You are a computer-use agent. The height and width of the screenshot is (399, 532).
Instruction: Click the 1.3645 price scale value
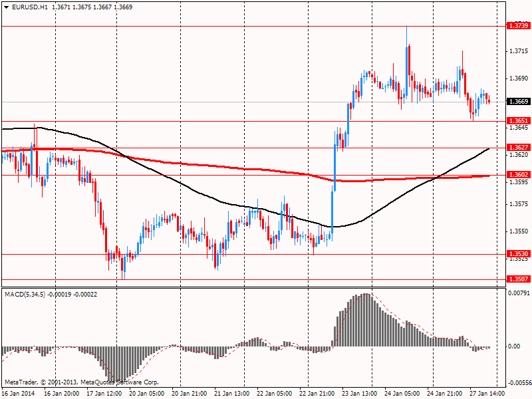[519, 127]
